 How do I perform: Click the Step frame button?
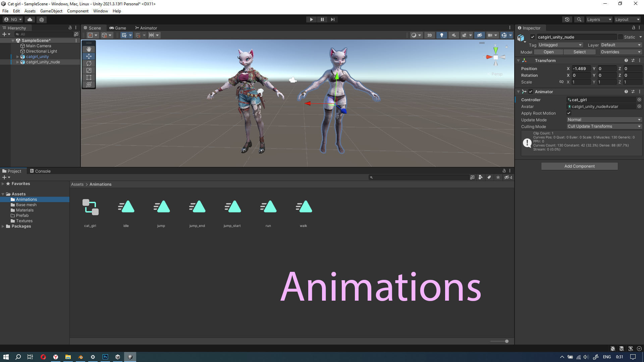pos(332,19)
